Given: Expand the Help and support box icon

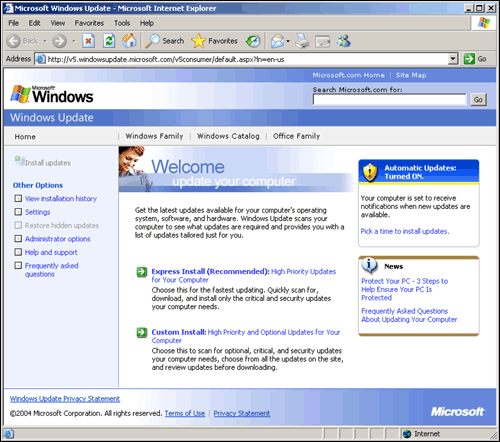Looking at the screenshot, I should point(18,252).
